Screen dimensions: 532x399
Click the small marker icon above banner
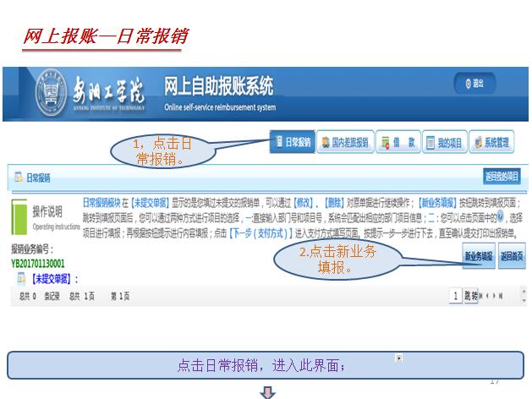coord(398,358)
